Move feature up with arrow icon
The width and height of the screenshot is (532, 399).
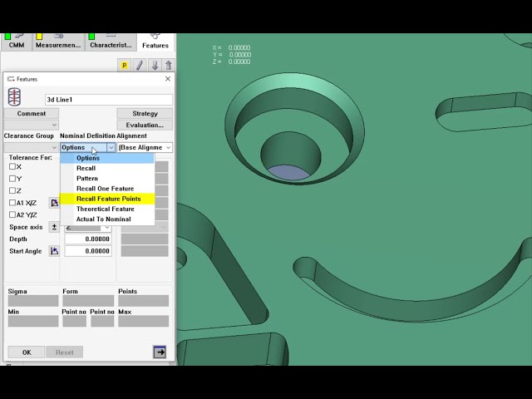point(169,65)
